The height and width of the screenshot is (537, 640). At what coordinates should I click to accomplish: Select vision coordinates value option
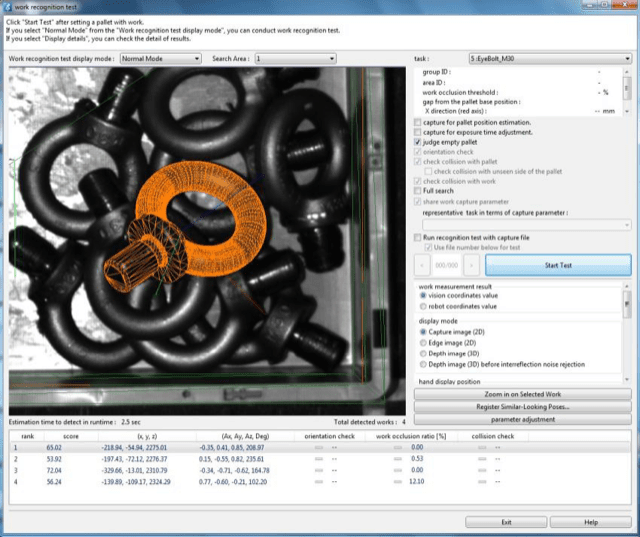click(x=423, y=295)
